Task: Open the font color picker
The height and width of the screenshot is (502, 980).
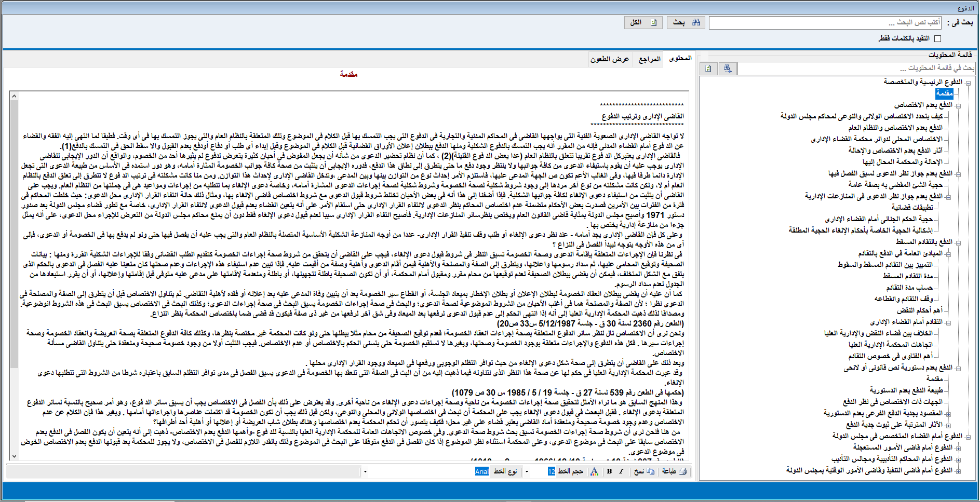Action: [594, 471]
